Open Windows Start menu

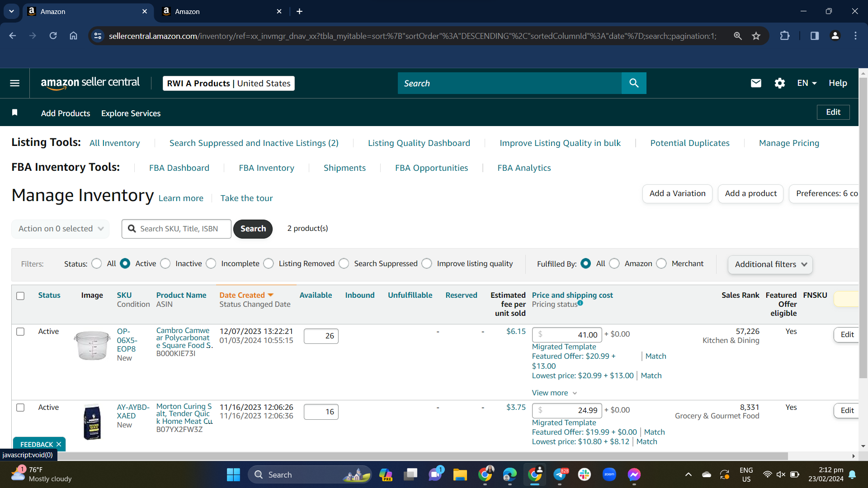click(233, 474)
